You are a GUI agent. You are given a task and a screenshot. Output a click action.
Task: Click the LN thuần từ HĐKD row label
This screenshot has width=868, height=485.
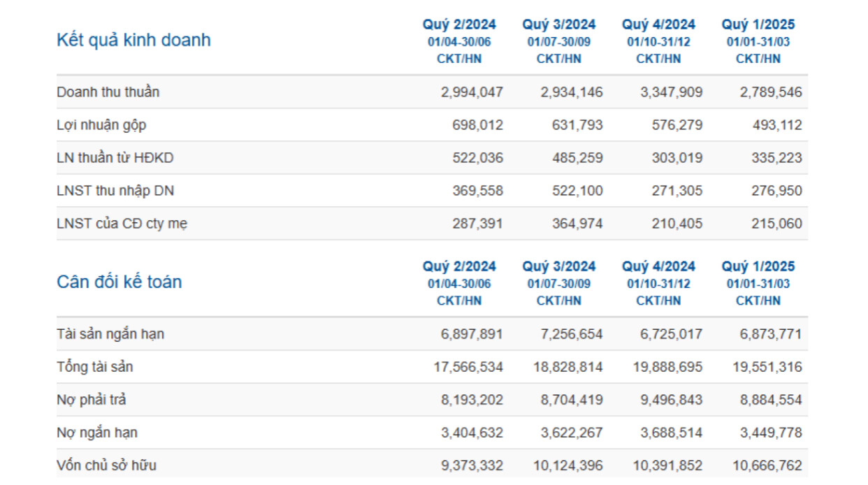click(x=115, y=159)
